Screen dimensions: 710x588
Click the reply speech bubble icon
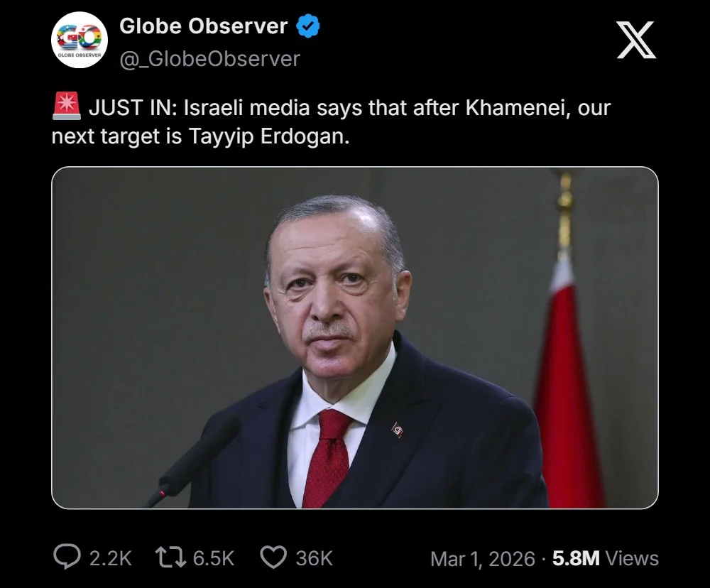pos(67,556)
